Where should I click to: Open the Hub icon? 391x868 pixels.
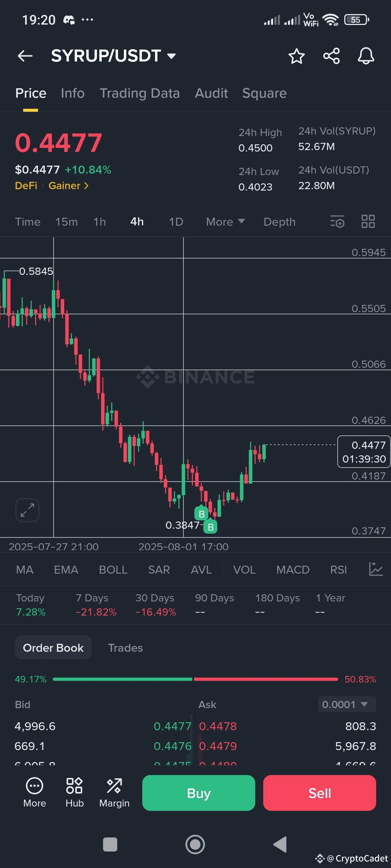75,792
